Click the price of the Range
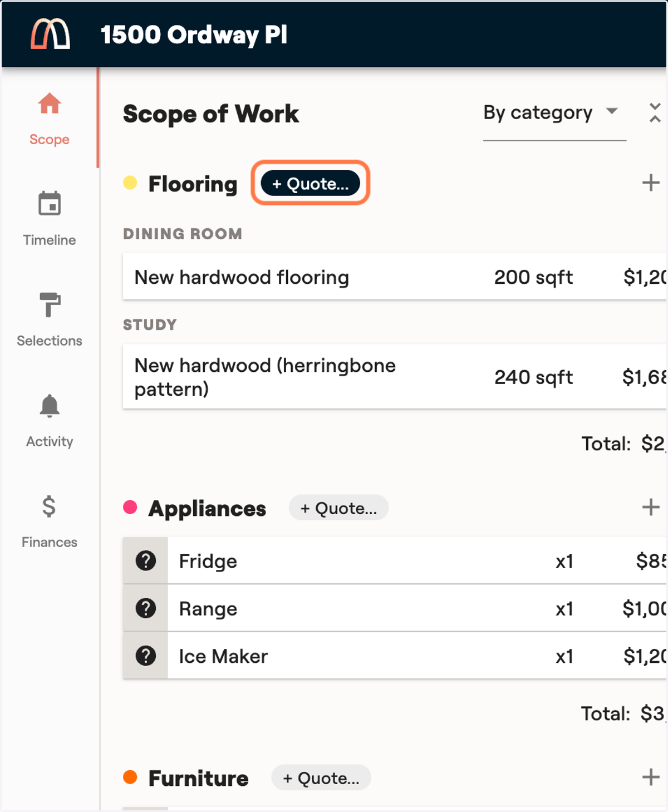Screen dimensions: 668x812 645,608
